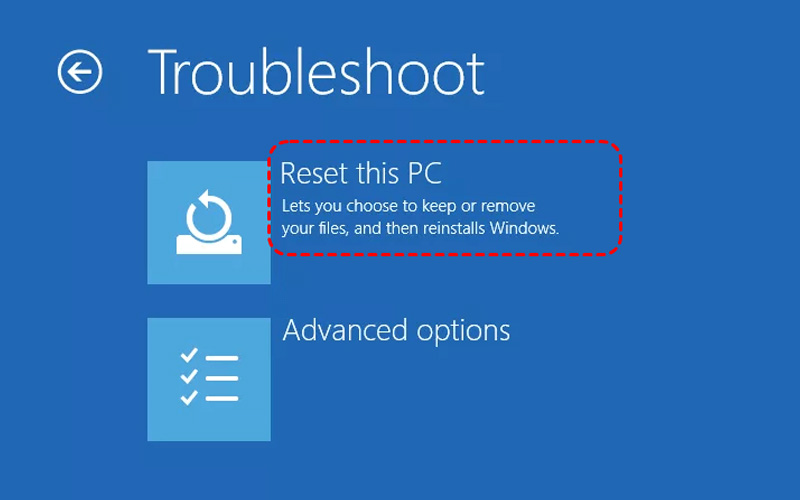Click the top checkmark in Advanced options icon

point(189,355)
